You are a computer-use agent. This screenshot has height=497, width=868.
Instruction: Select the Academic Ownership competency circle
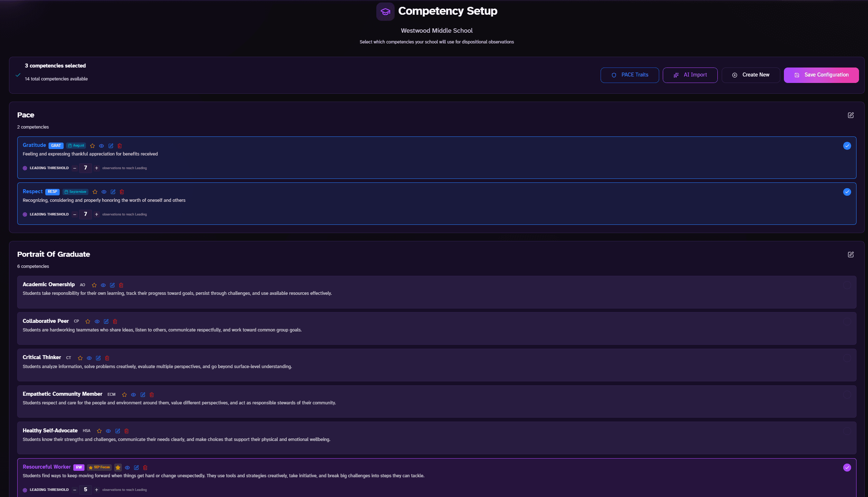847,285
